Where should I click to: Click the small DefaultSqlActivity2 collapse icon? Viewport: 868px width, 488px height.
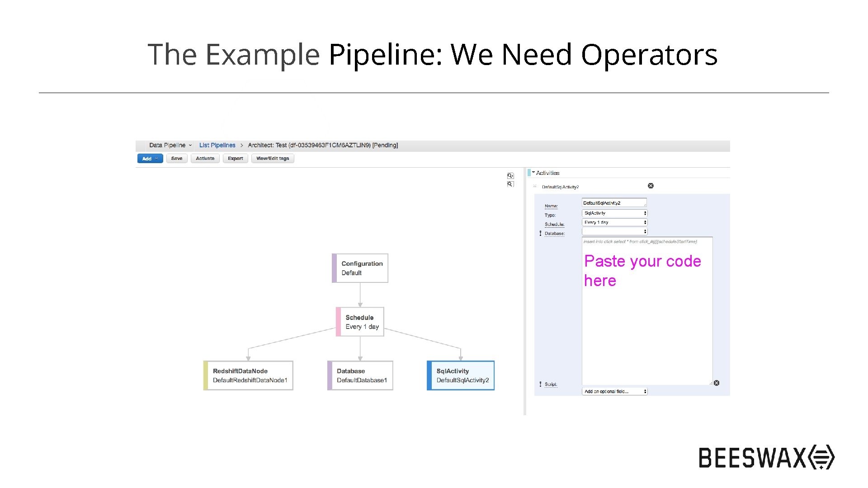click(x=535, y=186)
